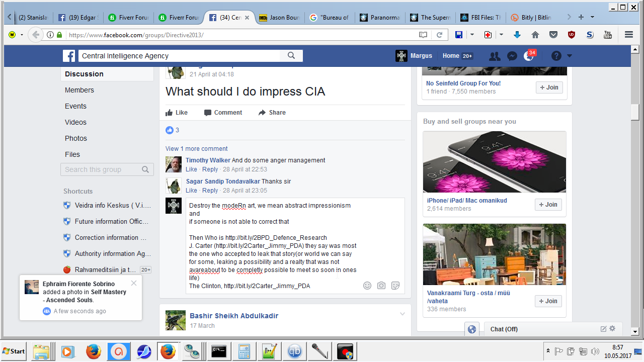Click the Pocket icon in toolbar
The width and height of the screenshot is (644, 362).
click(x=553, y=35)
